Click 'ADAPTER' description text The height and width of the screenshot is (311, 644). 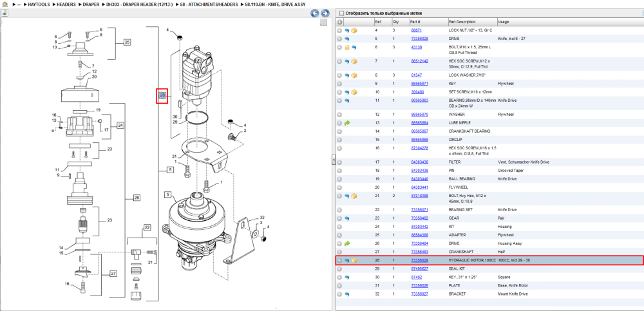(457, 235)
